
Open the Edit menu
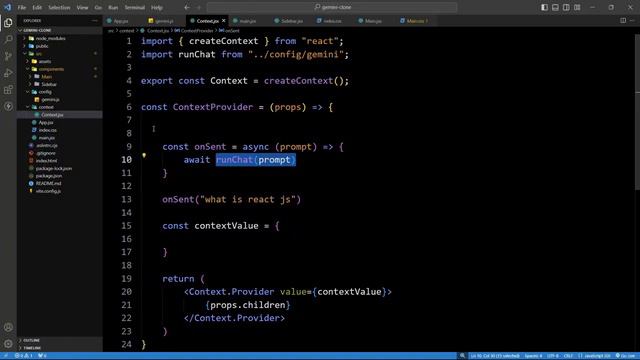[x=37, y=7]
